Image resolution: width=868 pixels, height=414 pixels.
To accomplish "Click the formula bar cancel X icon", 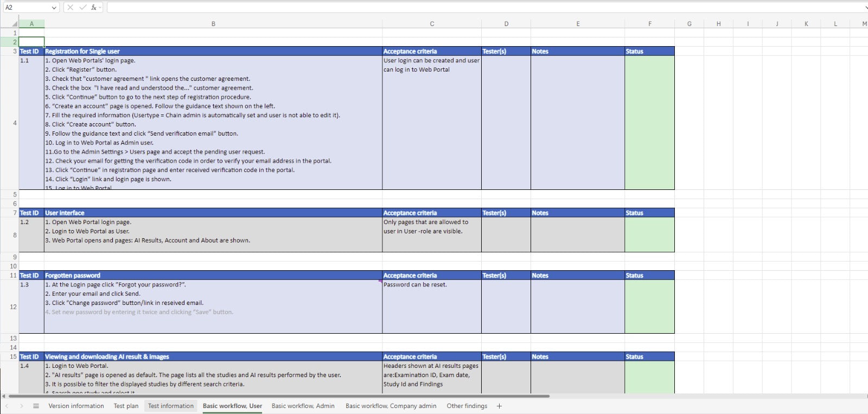I will (70, 8).
